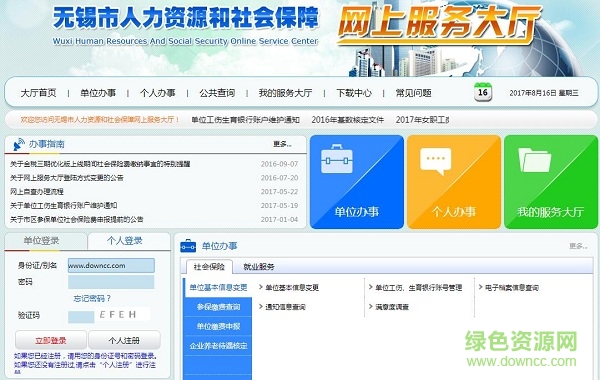The image size is (600, 380).
Task: Refresh the EFEH captcha image
Action: 122,315
